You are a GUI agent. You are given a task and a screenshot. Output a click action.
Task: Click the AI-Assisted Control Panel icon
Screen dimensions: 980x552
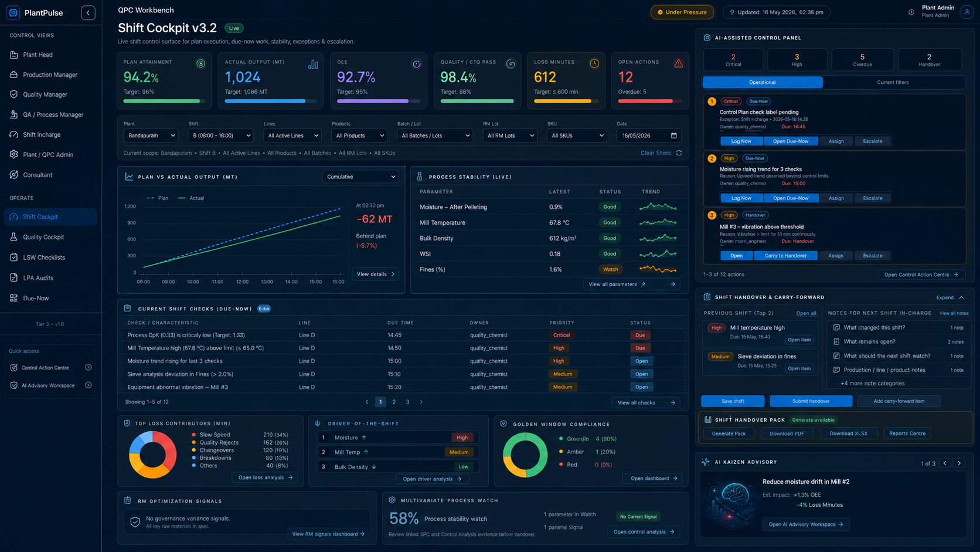(x=707, y=38)
